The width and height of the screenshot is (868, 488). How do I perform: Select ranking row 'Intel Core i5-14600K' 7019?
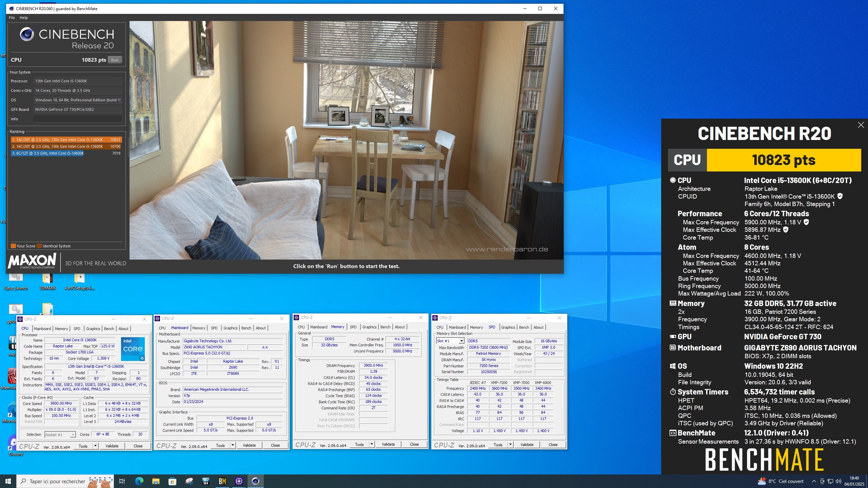click(66, 153)
